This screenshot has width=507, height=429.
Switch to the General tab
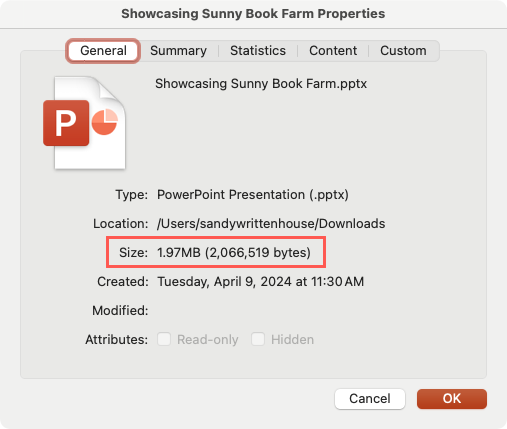tap(103, 51)
